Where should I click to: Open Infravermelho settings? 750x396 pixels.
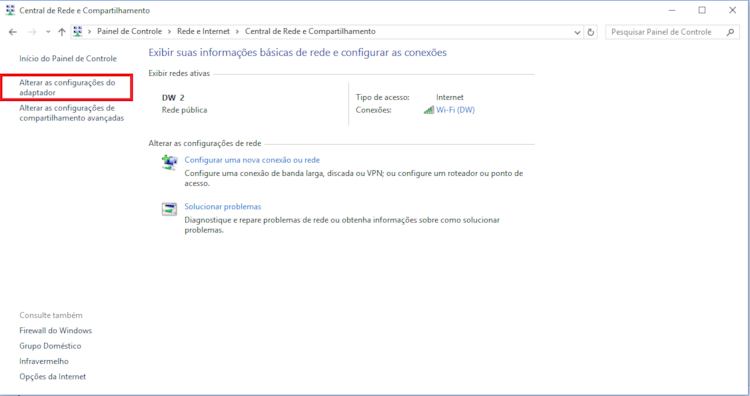pos(44,361)
